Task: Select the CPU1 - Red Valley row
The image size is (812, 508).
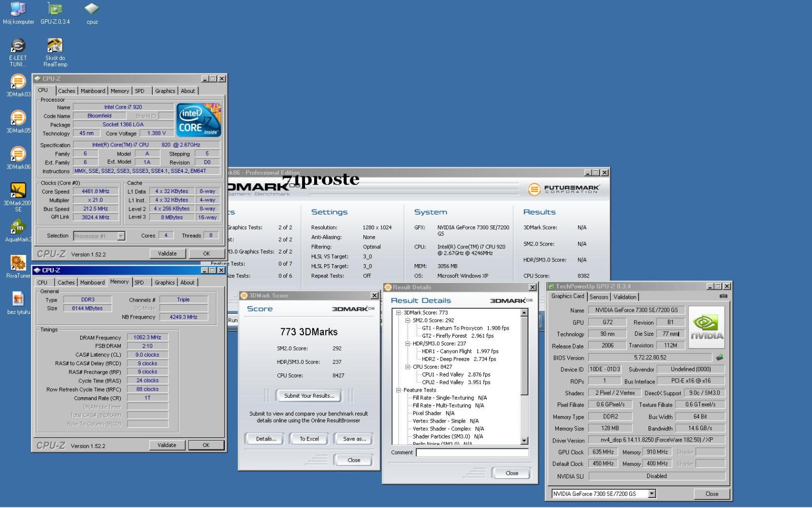Action: click(456, 374)
